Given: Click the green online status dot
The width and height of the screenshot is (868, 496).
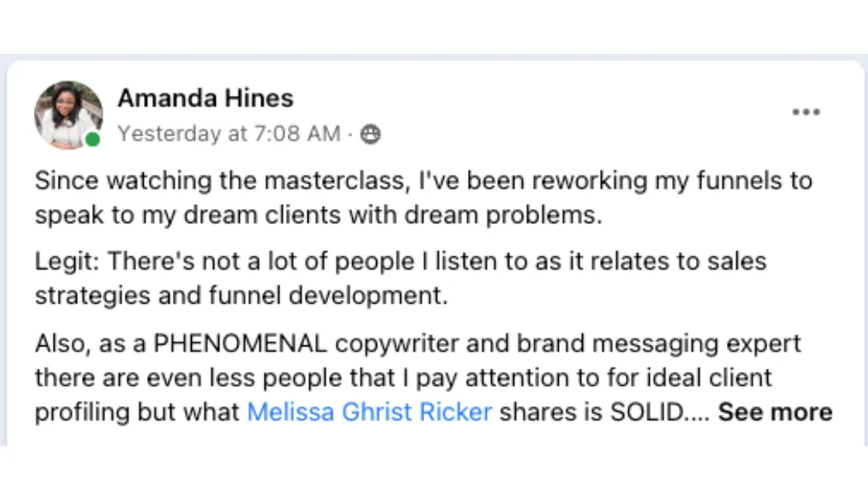Looking at the screenshot, I should coord(93,140).
